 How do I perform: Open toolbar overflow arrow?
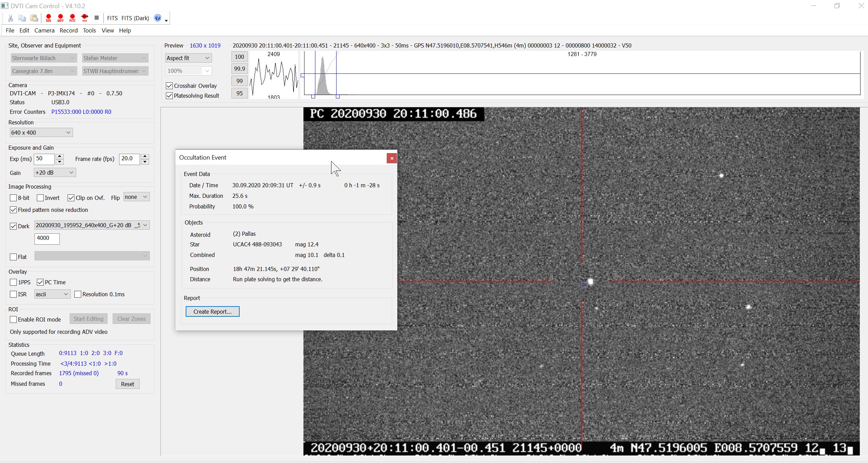pyautogui.click(x=166, y=21)
